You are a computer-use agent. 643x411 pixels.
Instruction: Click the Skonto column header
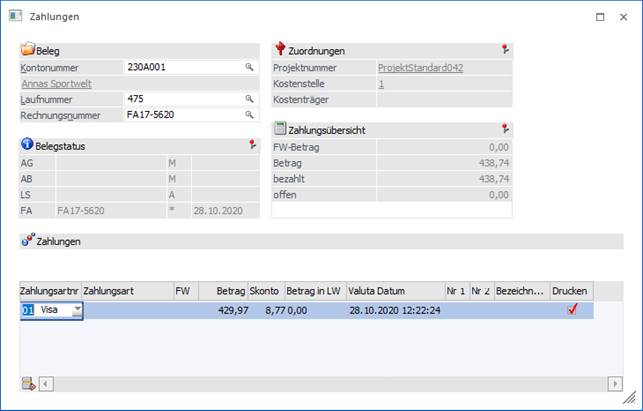[265, 290]
